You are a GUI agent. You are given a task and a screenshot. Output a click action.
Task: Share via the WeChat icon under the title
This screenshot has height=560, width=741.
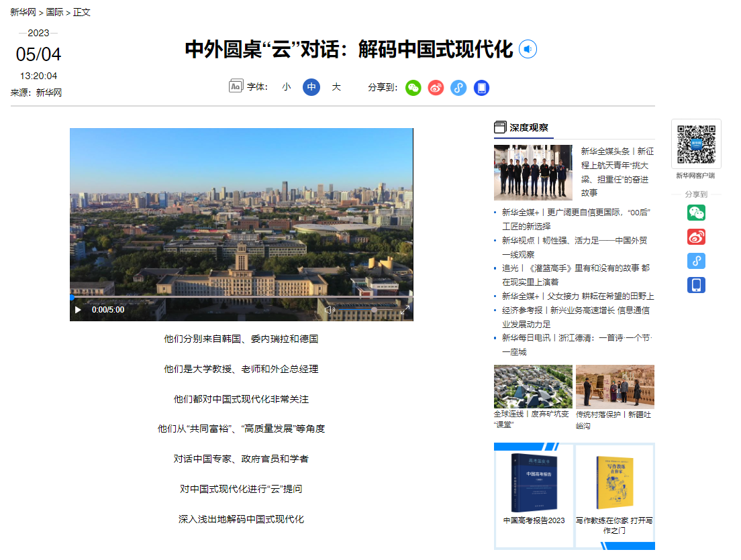tap(413, 88)
